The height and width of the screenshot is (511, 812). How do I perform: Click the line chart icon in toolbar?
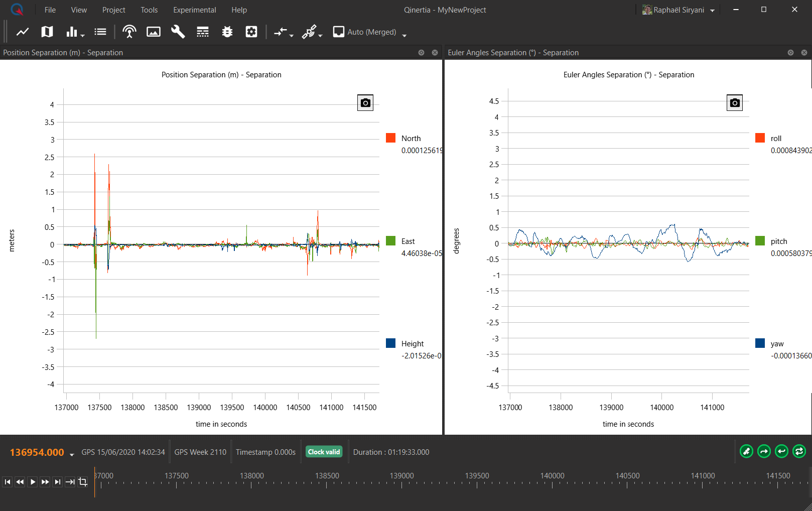(x=23, y=32)
